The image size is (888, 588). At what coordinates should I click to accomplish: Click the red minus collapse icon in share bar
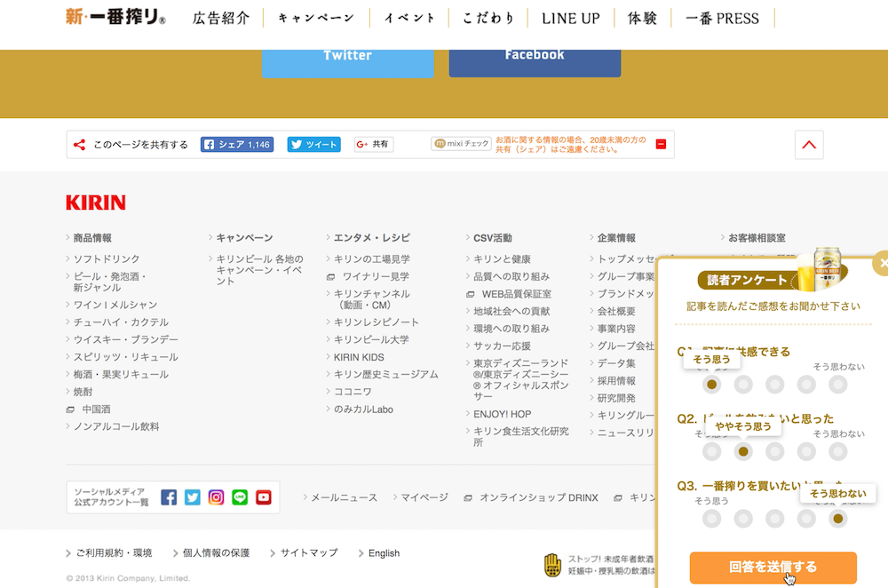coord(661,145)
